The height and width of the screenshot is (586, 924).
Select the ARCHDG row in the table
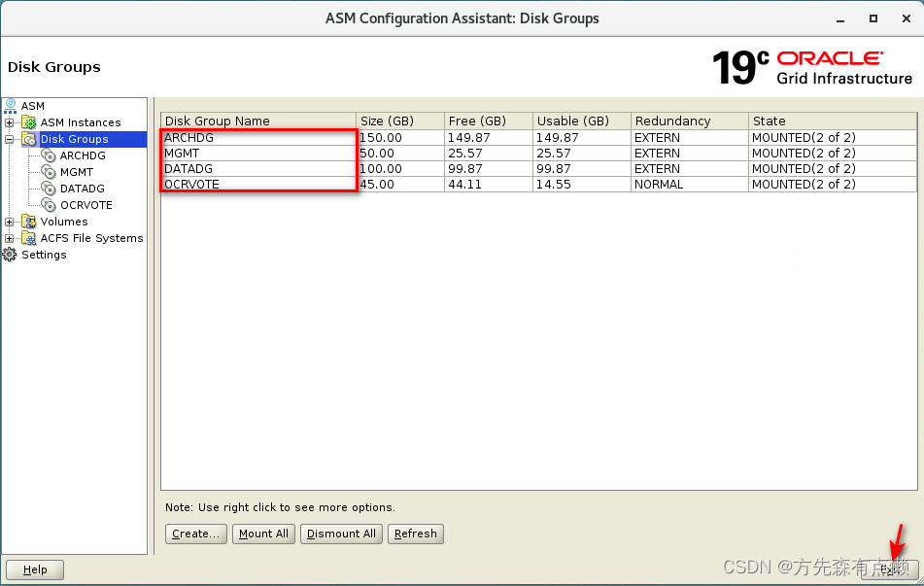(x=538, y=137)
